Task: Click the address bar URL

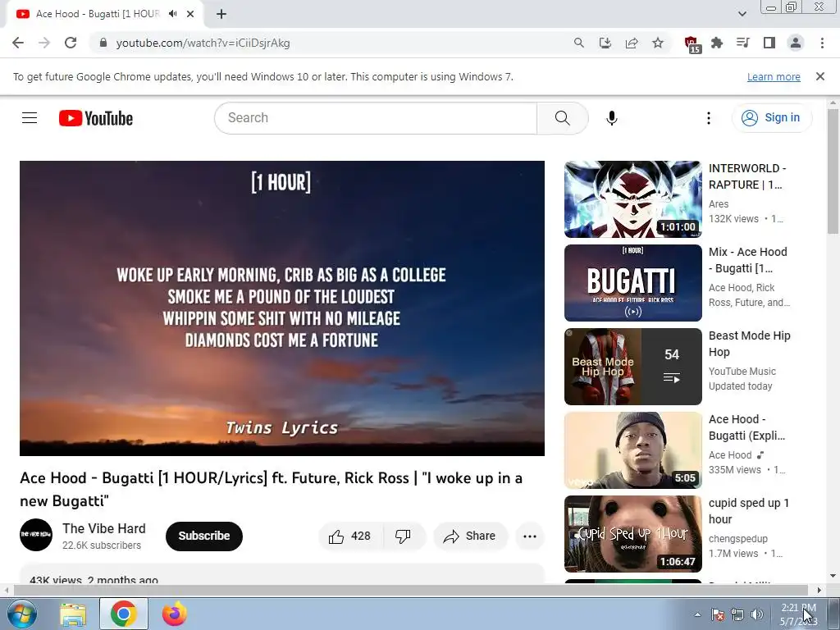Action: [203, 43]
